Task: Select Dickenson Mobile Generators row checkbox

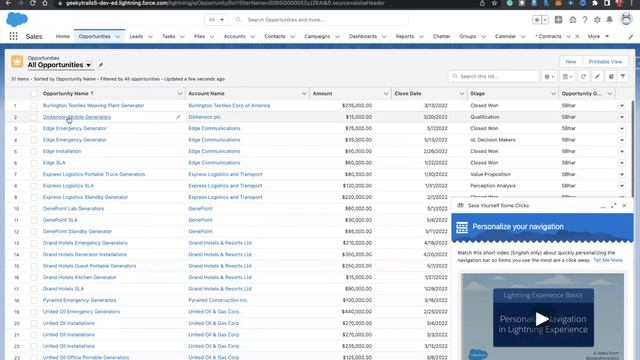Action: coord(34,117)
